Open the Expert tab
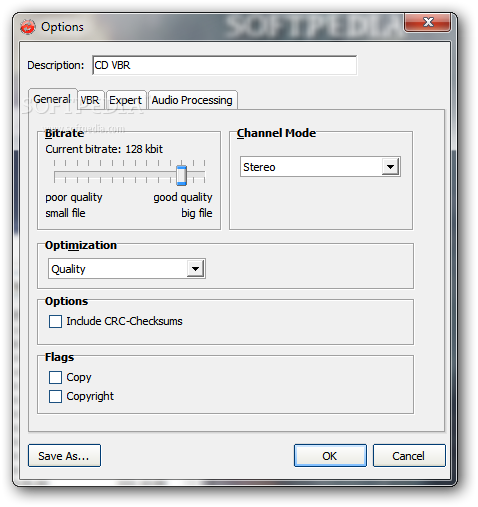This screenshot has width=478, height=507. (x=125, y=100)
